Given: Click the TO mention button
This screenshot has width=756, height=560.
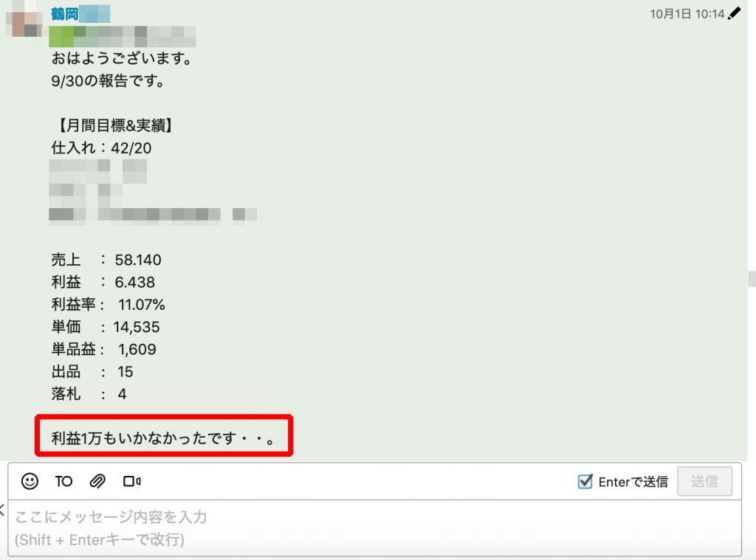Looking at the screenshot, I should coord(63,481).
